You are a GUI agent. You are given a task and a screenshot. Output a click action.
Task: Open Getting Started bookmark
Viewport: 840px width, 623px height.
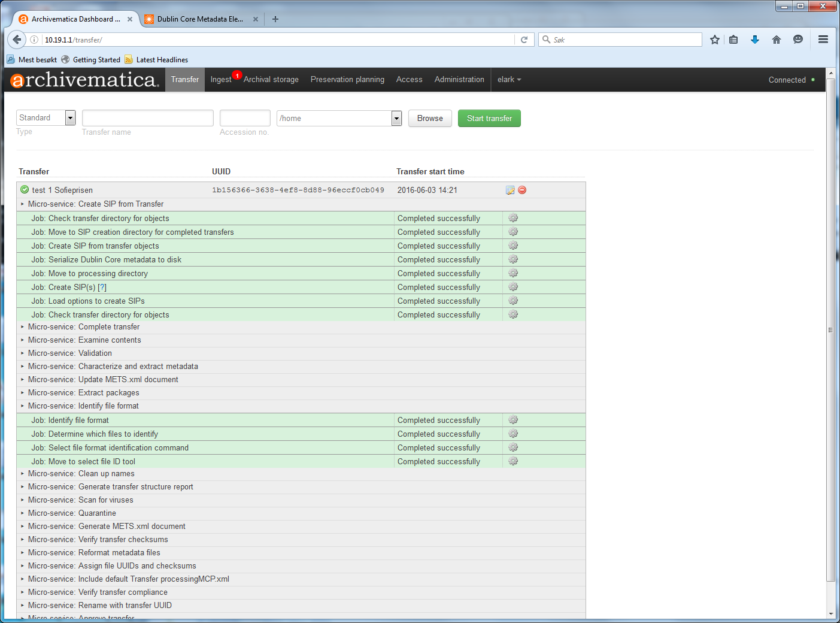click(91, 59)
